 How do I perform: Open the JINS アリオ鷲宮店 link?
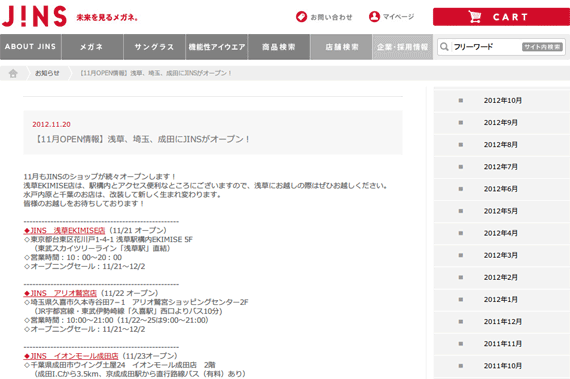[x=60, y=293]
